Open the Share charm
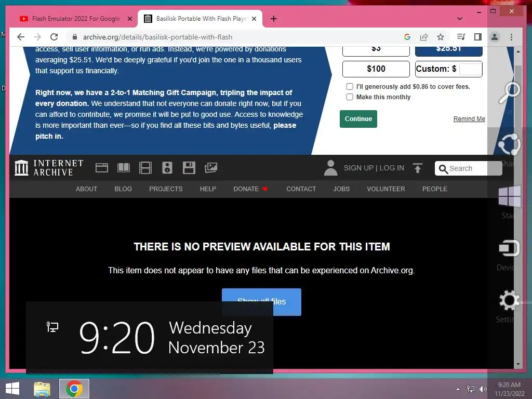Screen dimensions: 532x399 point(509,145)
